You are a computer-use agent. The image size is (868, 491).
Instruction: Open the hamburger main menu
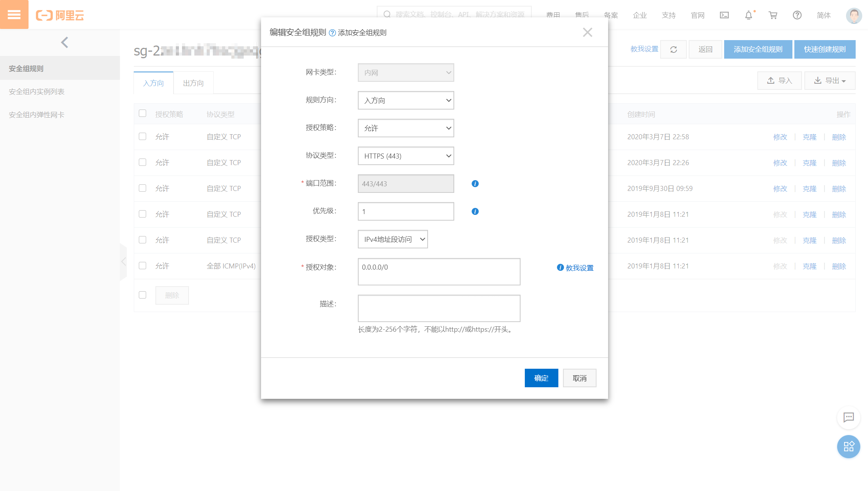click(x=14, y=15)
